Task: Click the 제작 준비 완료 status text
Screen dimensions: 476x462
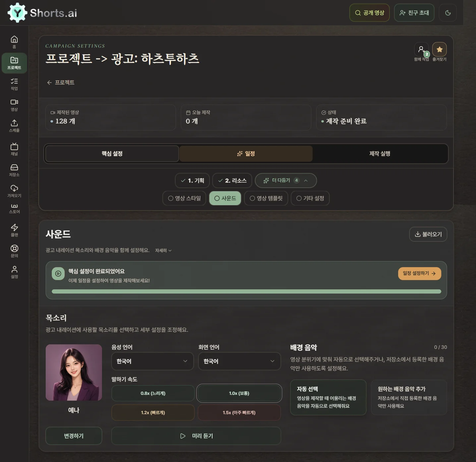Action: pyautogui.click(x=346, y=121)
